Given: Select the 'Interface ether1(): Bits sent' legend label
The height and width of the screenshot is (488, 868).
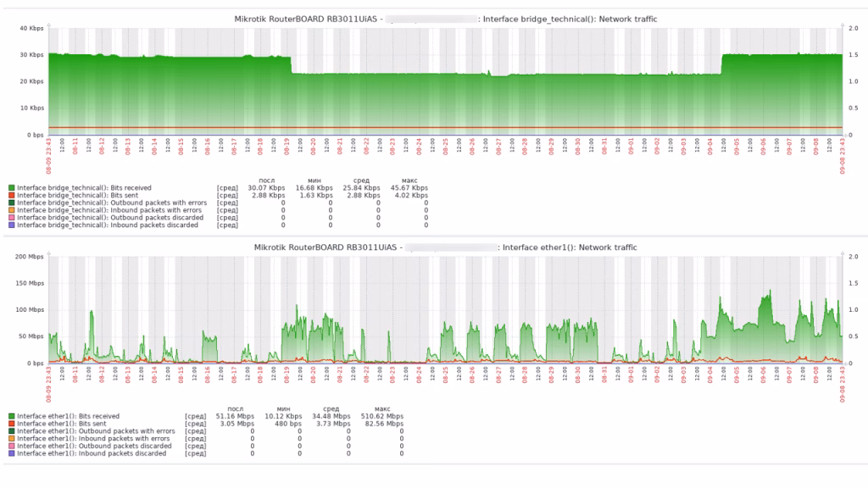Looking at the screenshot, I should [62, 424].
